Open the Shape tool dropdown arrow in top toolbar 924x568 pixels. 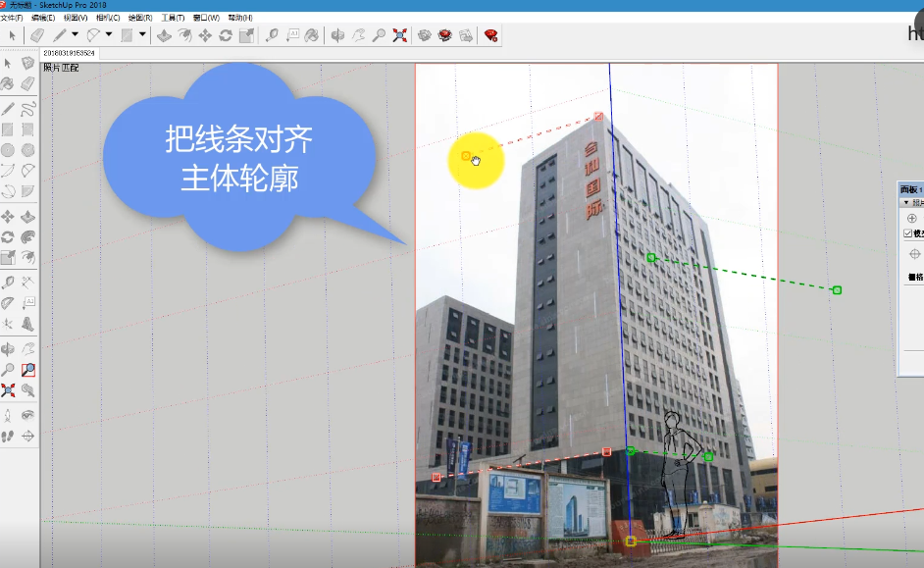142,34
